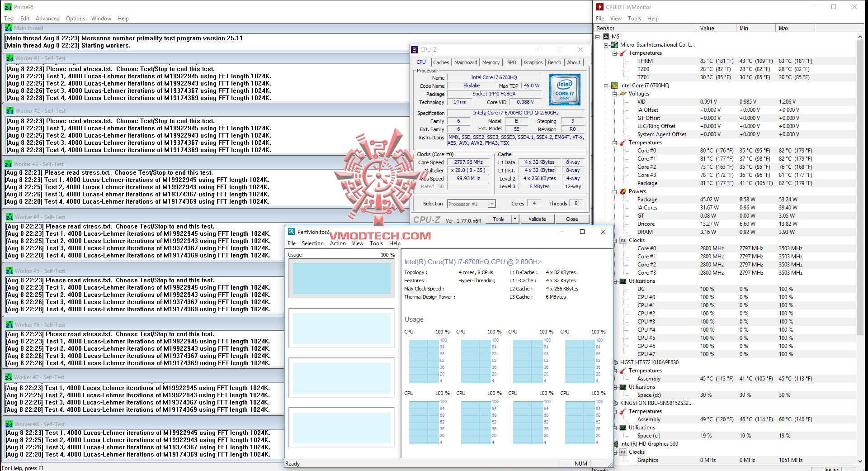Collapse the Voltages section in HWMonitor
This screenshot has width=868, height=471.
(x=615, y=94)
